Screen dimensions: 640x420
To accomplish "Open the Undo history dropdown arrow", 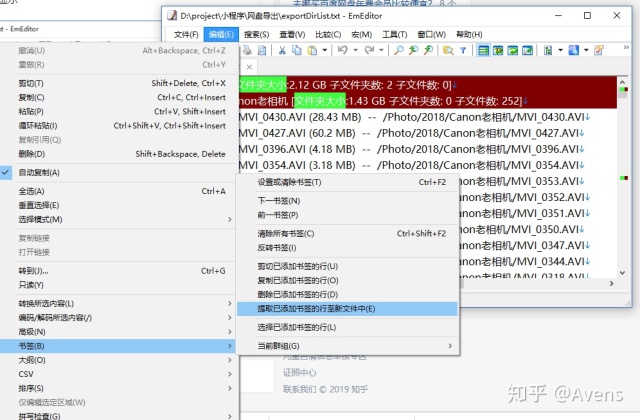I will 355,50.
